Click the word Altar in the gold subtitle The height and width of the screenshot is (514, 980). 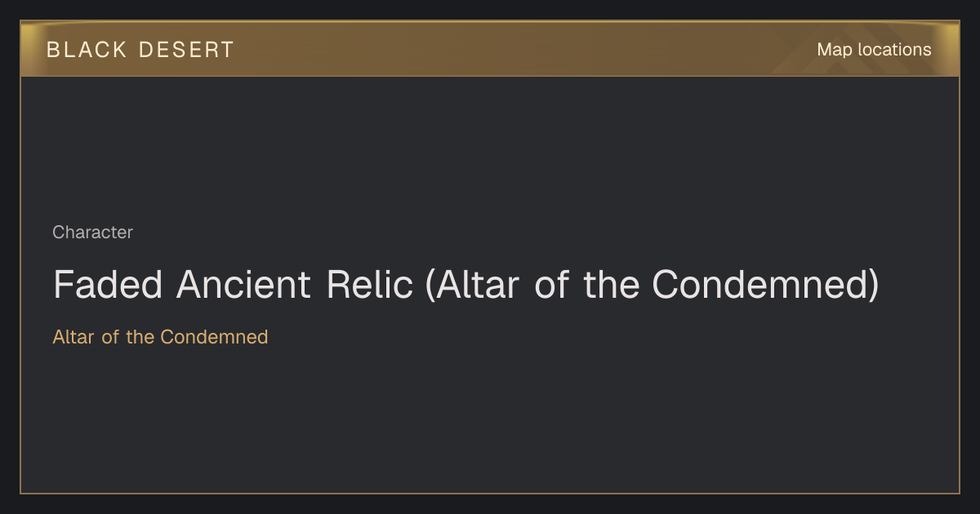coord(74,337)
